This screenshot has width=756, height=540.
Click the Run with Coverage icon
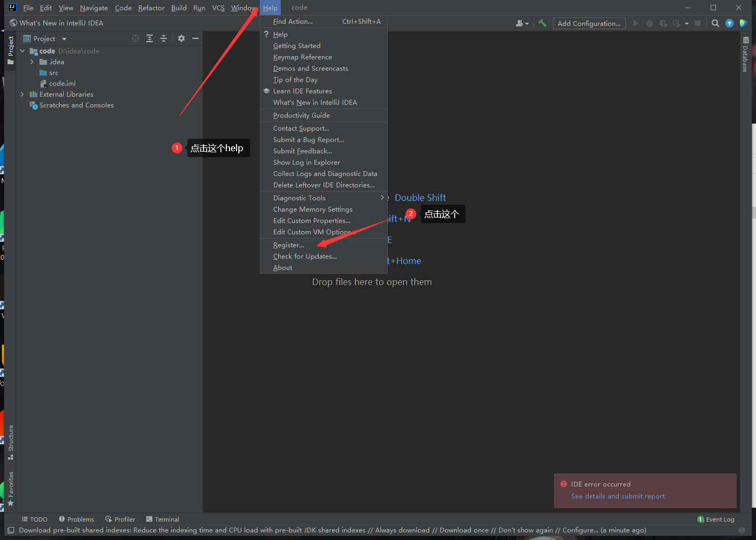(x=663, y=23)
